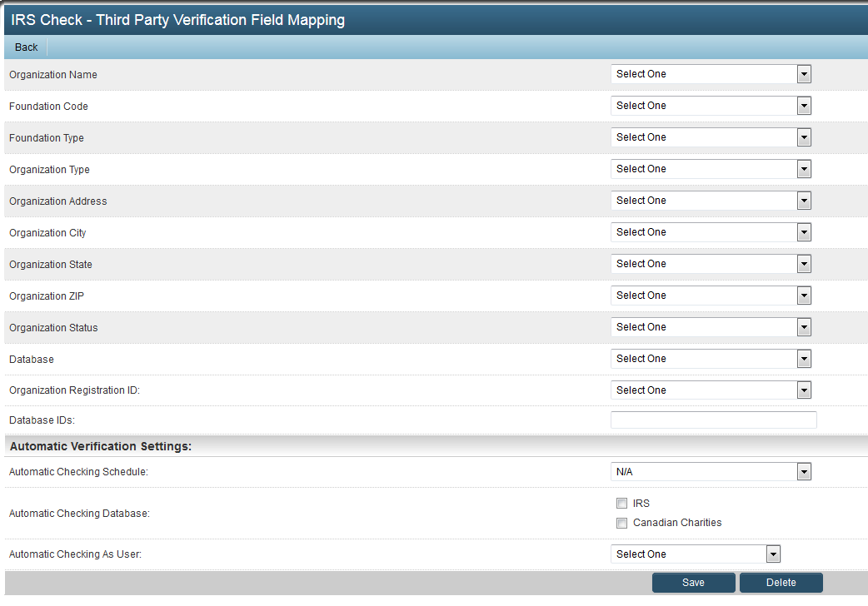Open the Organization Address dropdown
Viewport: 868px width, 606px height.
tap(711, 201)
